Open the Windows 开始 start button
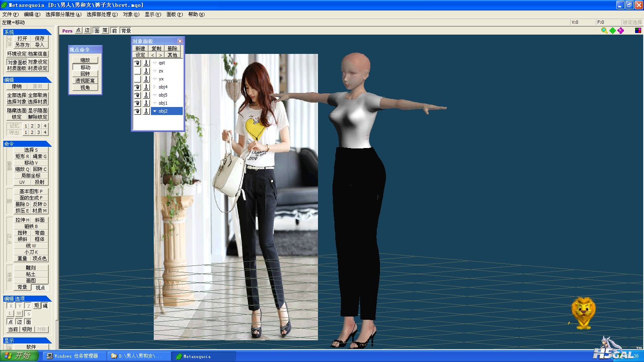Viewport: 644px width, 362px height. click(x=19, y=356)
